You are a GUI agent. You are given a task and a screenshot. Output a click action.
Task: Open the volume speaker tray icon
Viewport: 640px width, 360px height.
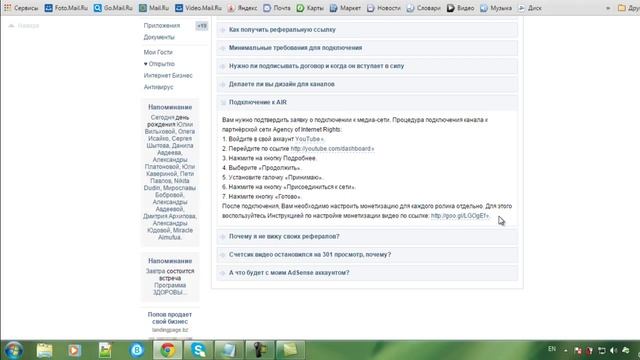click(613, 351)
